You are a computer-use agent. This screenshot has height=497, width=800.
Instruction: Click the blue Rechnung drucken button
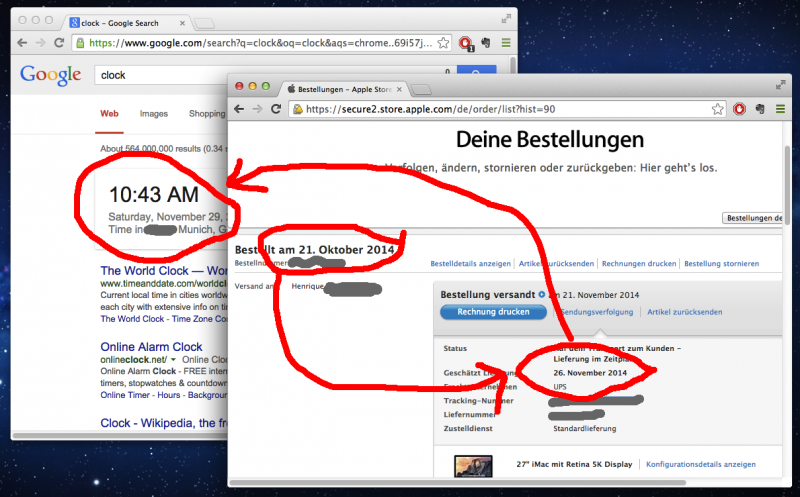pyautogui.click(x=493, y=312)
